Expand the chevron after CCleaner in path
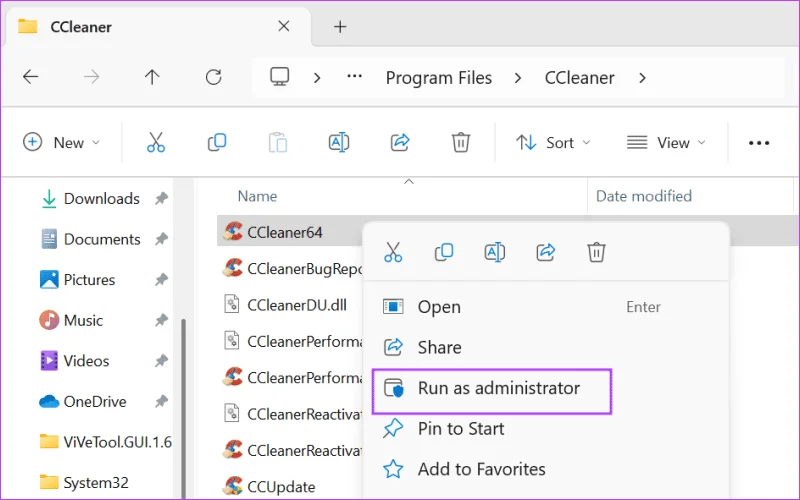The width and height of the screenshot is (800, 500). pyautogui.click(x=642, y=78)
